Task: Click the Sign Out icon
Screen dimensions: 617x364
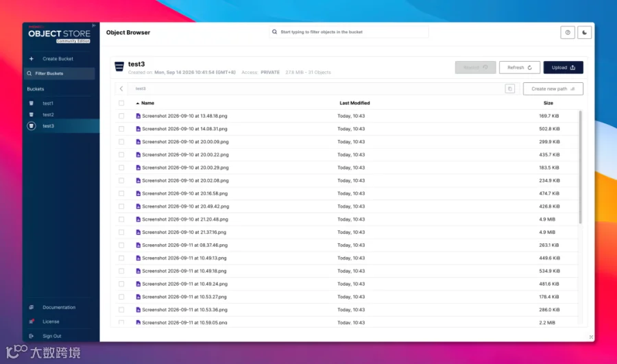Action: [31, 336]
